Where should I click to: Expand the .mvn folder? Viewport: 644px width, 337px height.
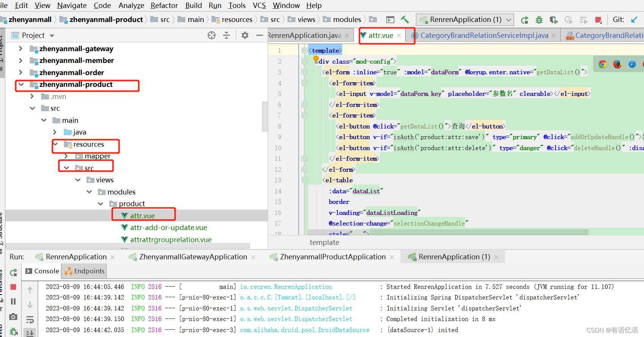tap(32, 96)
